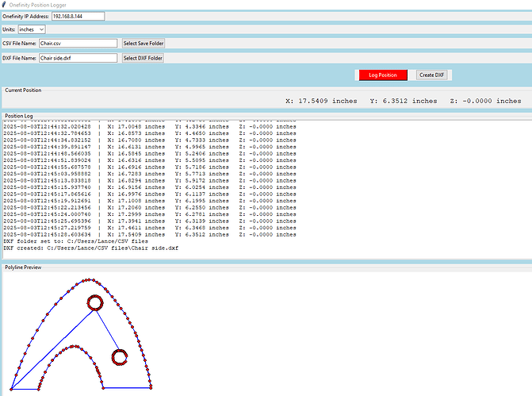
Task: Select log row timestamped 12:44:32.020428
Action: 150,127
